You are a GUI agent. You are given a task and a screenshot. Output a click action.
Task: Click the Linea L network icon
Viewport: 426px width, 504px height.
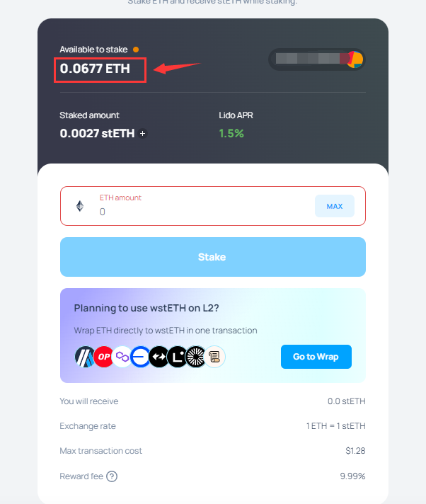[x=177, y=357]
